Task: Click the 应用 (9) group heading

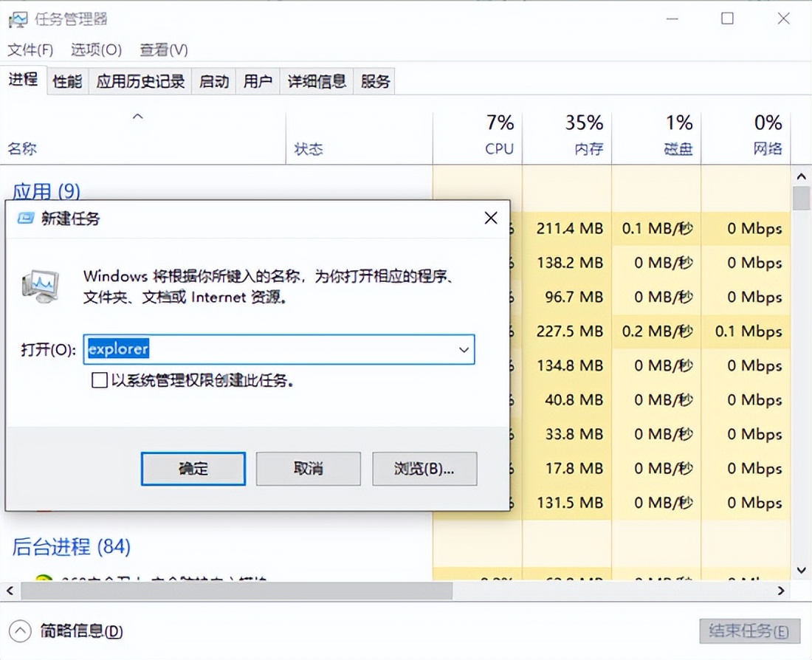Action: pos(46,191)
